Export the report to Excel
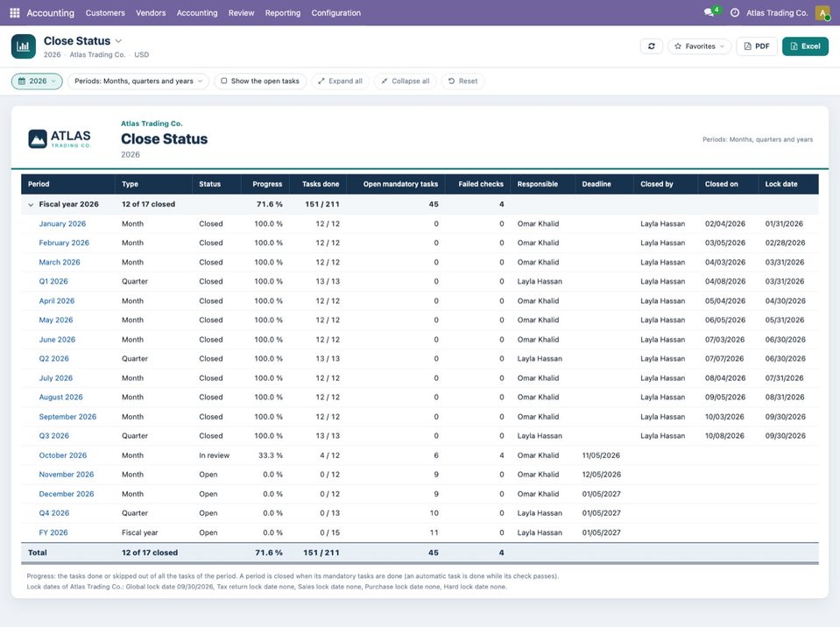The height and width of the screenshot is (627, 840). coord(805,46)
